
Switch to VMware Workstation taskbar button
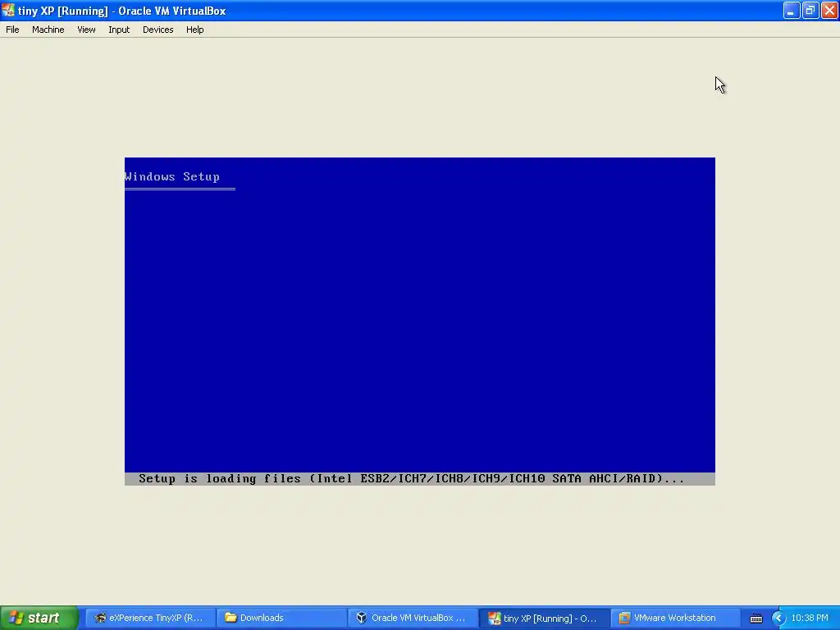[676, 618]
